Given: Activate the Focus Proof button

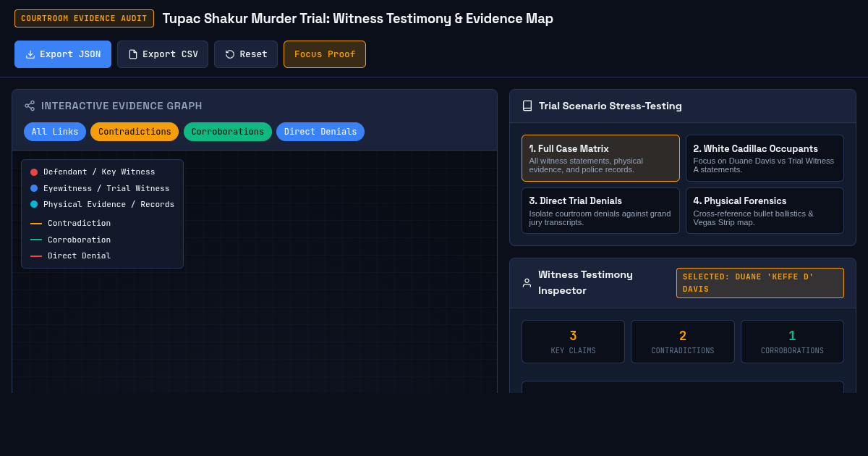Looking at the screenshot, I should coord(325,54).
